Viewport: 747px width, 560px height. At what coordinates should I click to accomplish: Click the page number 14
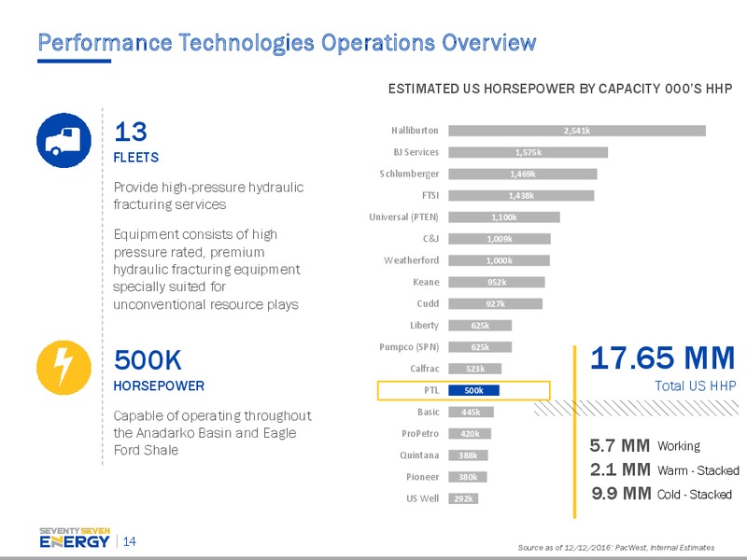[130, 541]
